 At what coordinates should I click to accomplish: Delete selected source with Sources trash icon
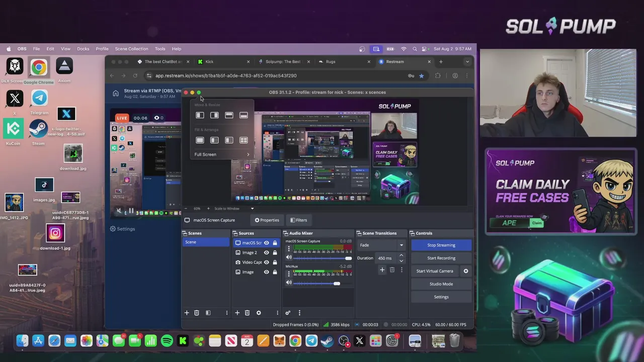coord(247,313)
